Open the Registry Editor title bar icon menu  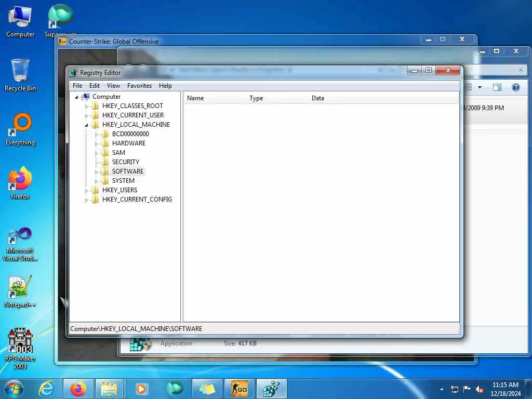(73, 73)
